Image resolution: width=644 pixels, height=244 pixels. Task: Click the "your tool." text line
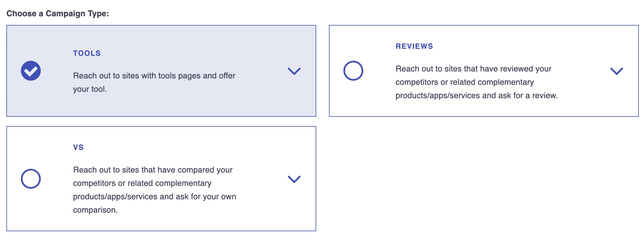click(90, 89)
